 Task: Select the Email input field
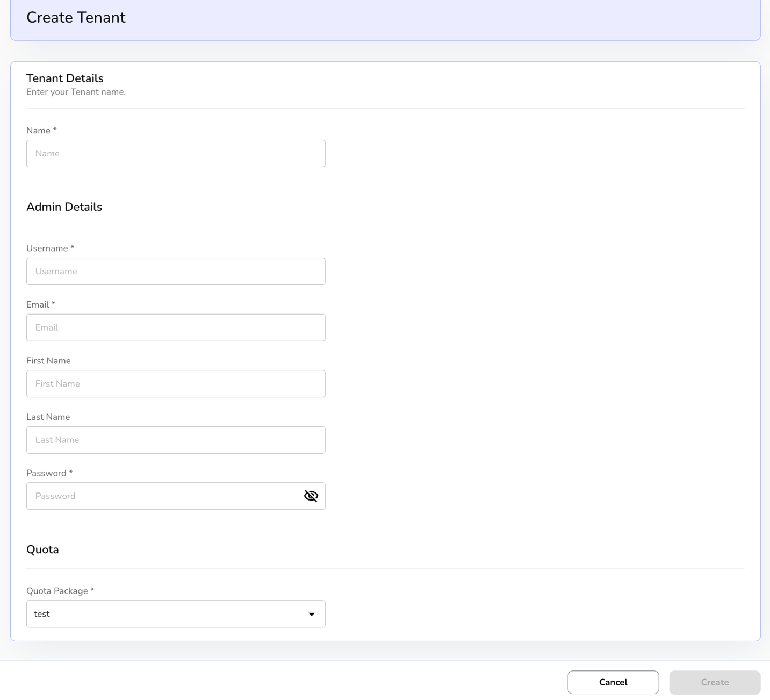tap(175, 327)
